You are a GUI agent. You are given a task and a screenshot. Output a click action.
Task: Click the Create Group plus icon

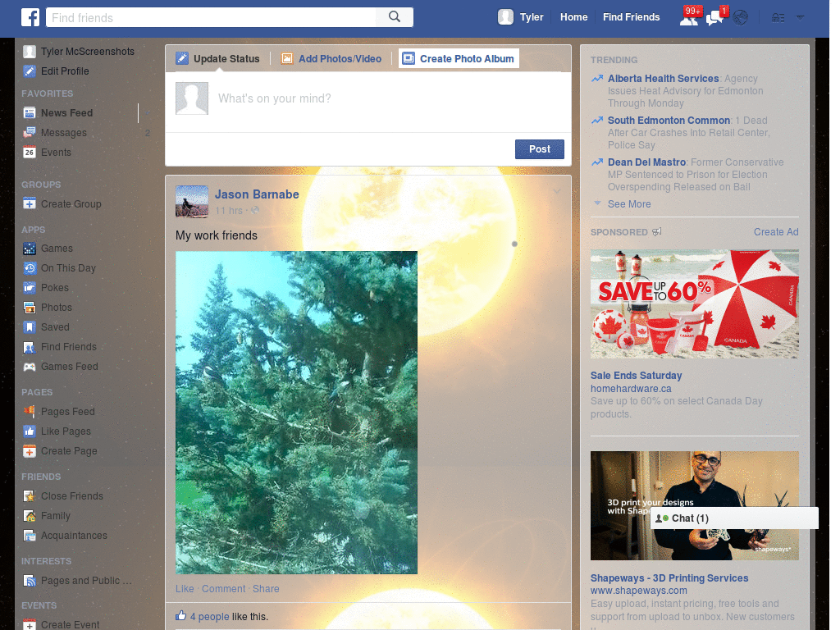(x=30, y=203)
